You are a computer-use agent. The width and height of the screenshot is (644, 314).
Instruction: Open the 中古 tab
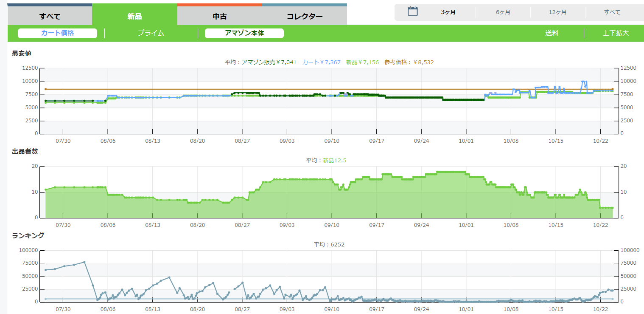coord(219,17)
